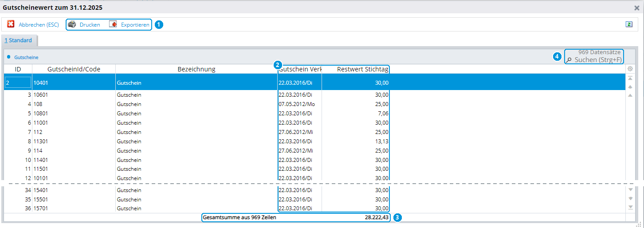Open the table settings gear icon

coord(630,69)
